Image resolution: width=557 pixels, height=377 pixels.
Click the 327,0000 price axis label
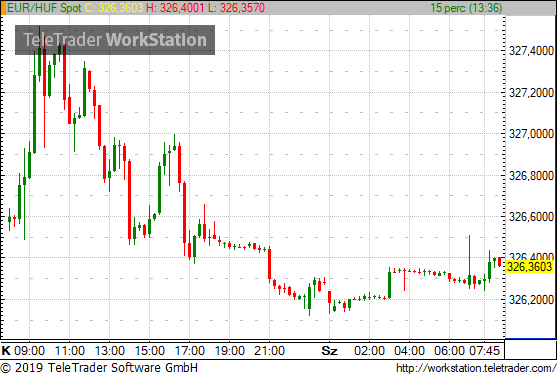pyautogui.click(x=531, y=134)
